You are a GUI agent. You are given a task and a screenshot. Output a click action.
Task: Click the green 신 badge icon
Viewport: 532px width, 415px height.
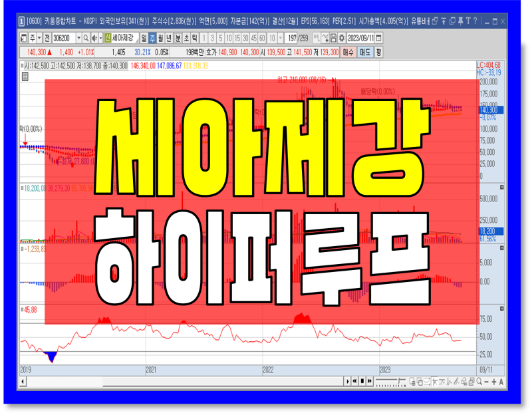(108, 38)
